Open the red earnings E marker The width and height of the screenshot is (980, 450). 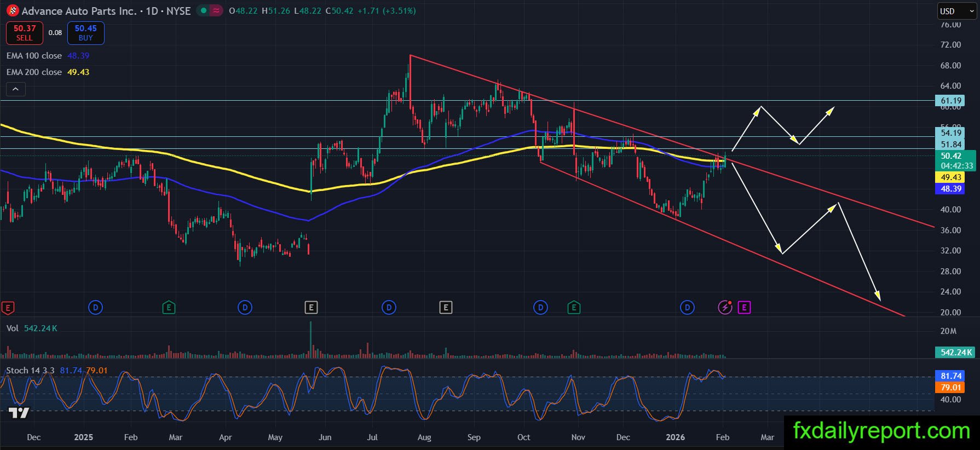tap(8, 308)
